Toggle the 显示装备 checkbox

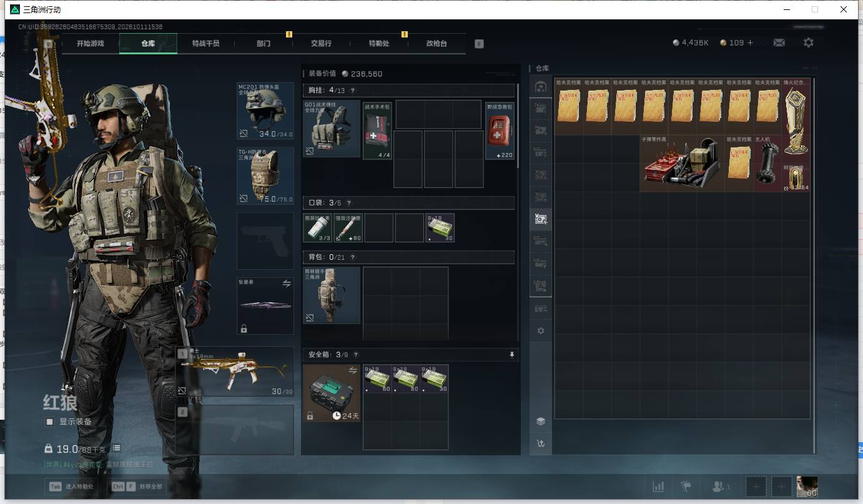49,422
